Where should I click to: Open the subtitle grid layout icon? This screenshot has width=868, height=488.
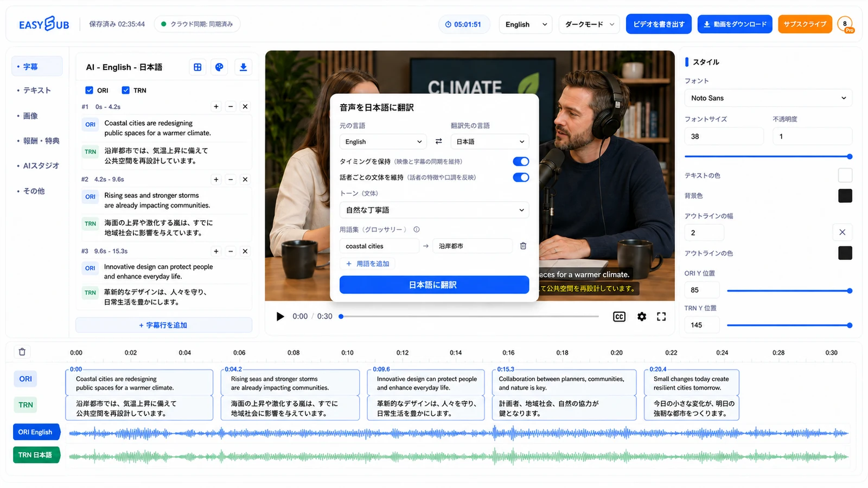coord(197,67)
